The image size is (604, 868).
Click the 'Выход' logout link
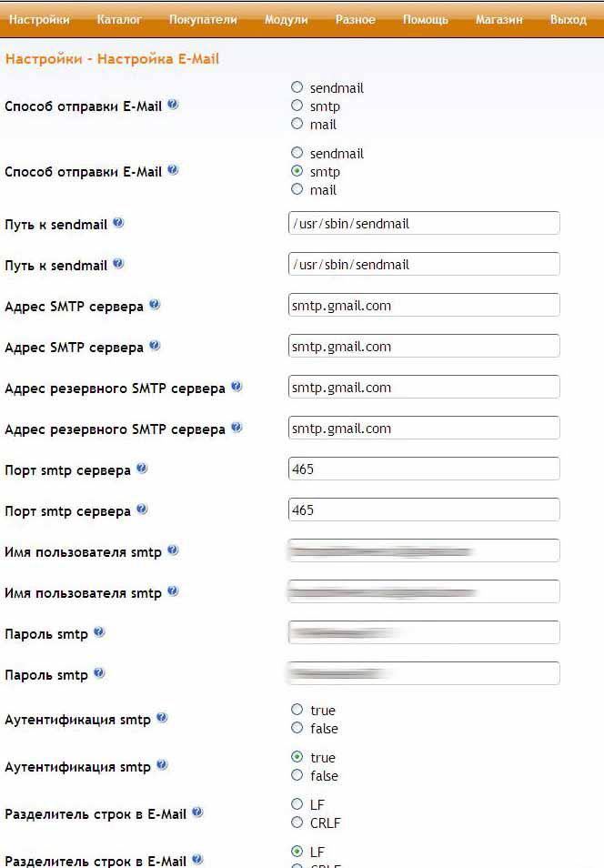(568, 19)
